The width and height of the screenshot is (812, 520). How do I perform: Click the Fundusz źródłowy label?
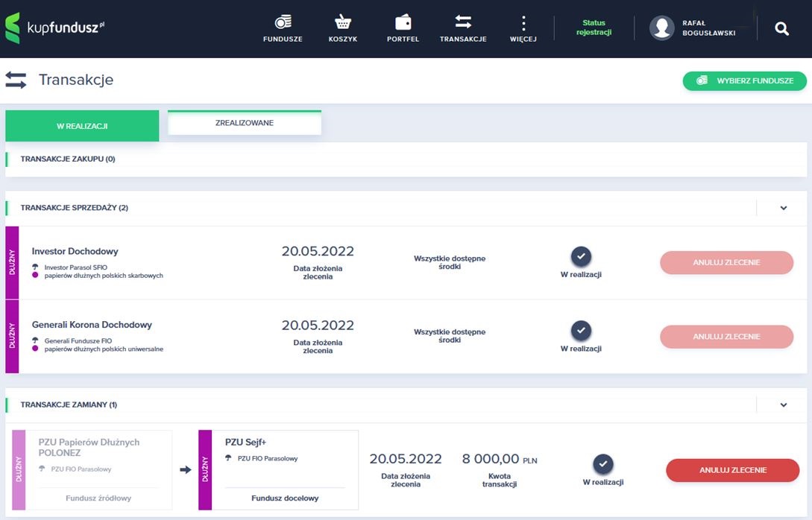(98, 498)
